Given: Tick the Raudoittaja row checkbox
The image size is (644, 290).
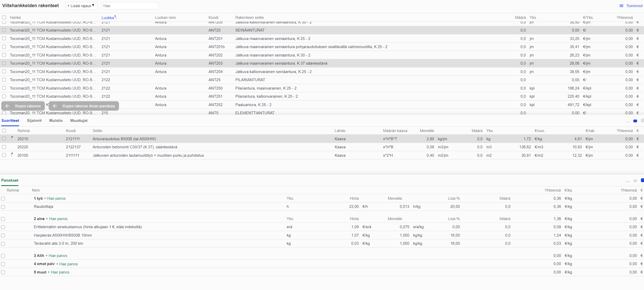Looking at the screenshot, I should (3, 207).
